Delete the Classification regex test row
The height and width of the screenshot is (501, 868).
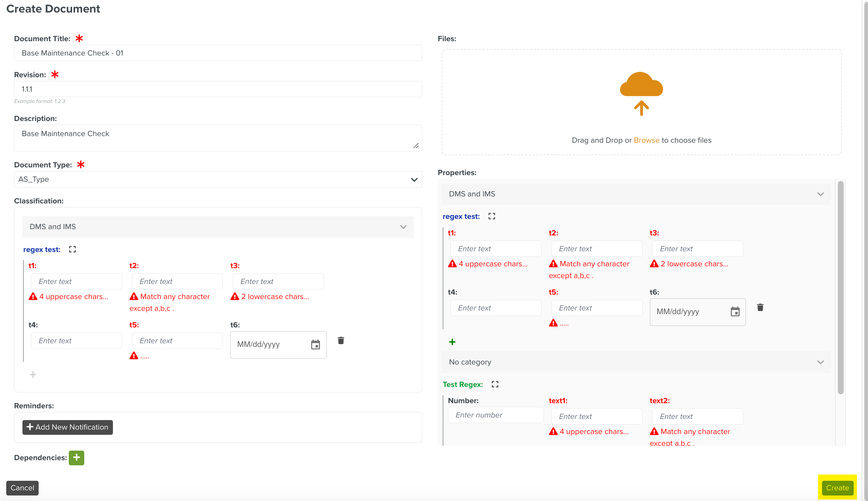tap(341, 341)
